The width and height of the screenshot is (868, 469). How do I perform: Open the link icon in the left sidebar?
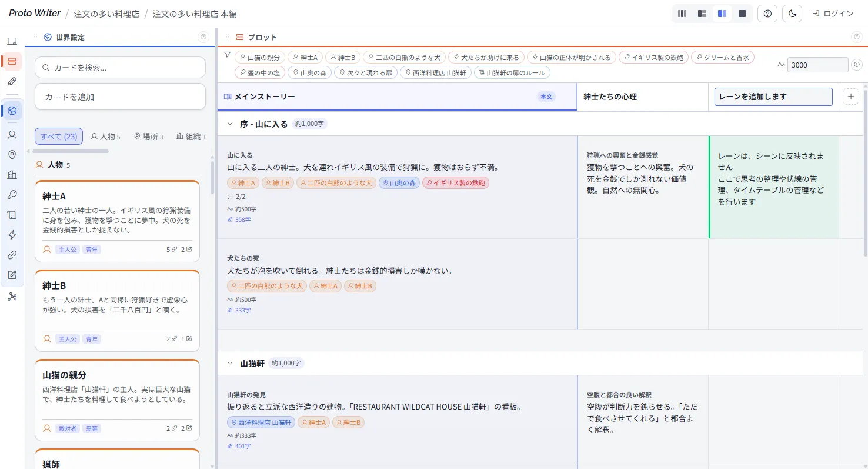tap(12, 254)
